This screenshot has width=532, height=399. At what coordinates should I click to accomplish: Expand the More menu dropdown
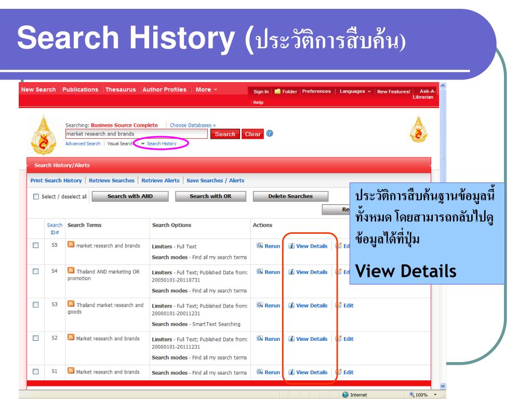(206, 89)
